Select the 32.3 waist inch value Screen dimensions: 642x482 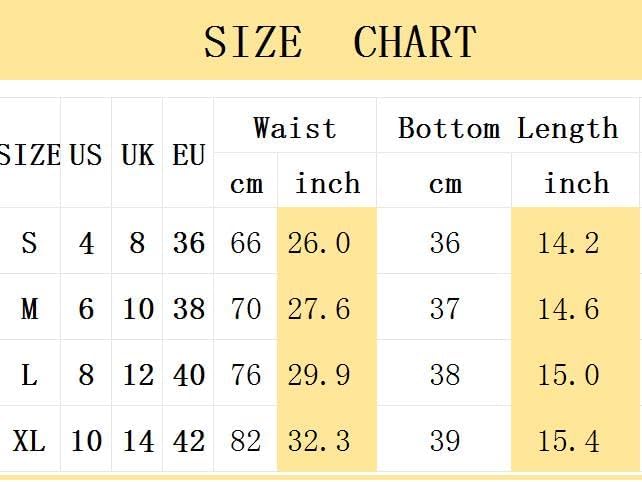319,440
